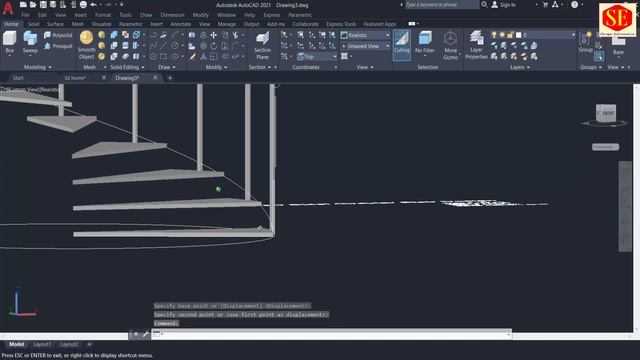Viewport: 640px width, 360px height.
Task: Click the keyword search box
Action: point(442,4)
